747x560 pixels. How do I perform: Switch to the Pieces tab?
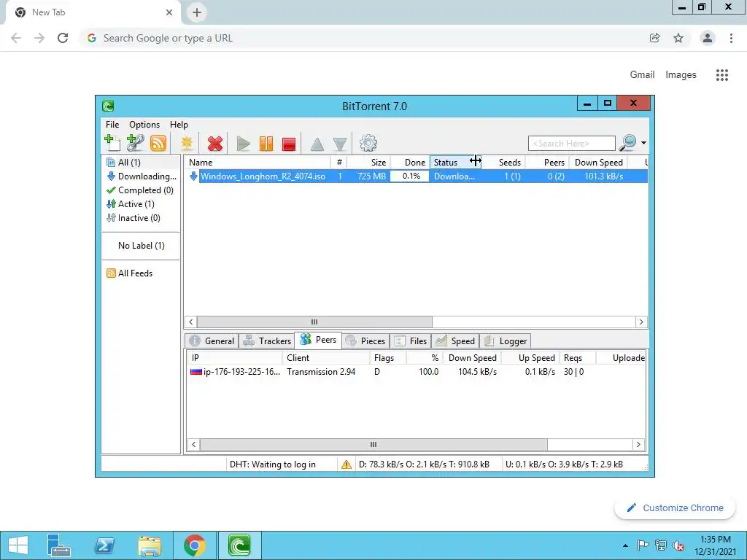pyautogui.click(x=365, y=341)
